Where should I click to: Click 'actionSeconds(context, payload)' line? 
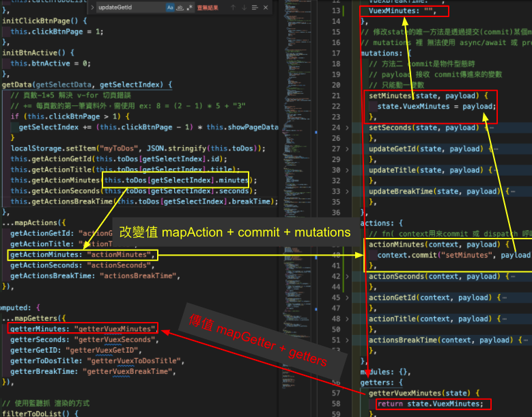(434, 276)
